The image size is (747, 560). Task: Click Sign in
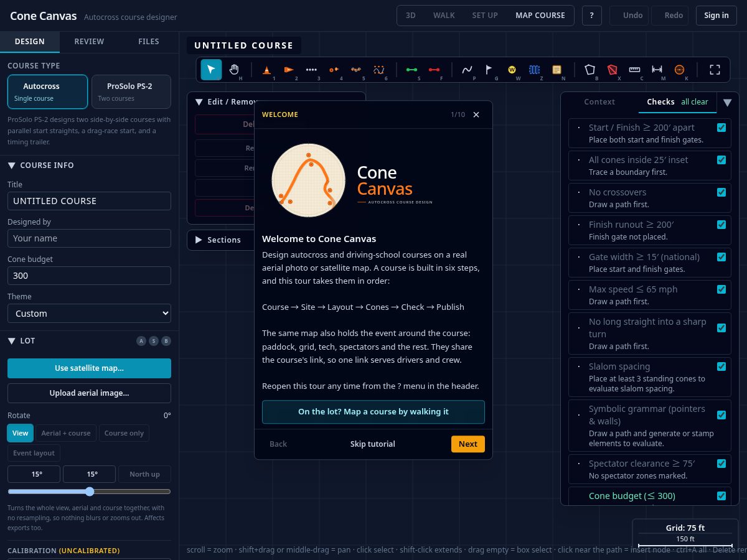pos(716,16)
